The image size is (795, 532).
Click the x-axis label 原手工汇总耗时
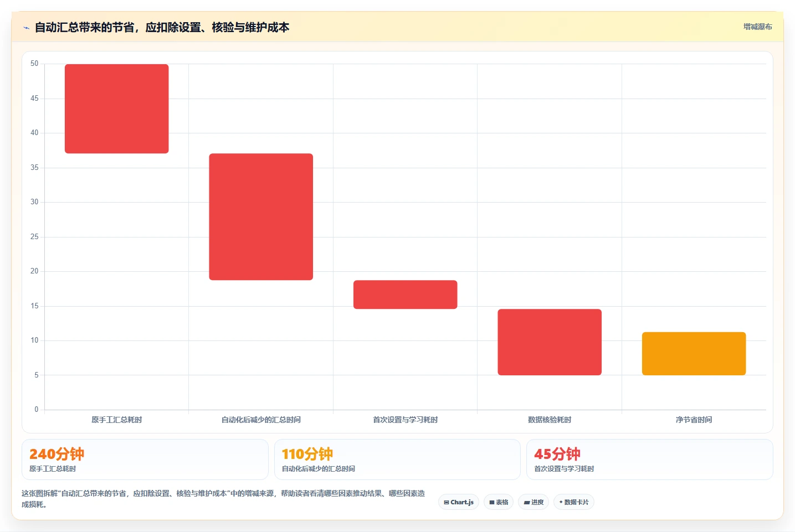(x=117, y=420)
